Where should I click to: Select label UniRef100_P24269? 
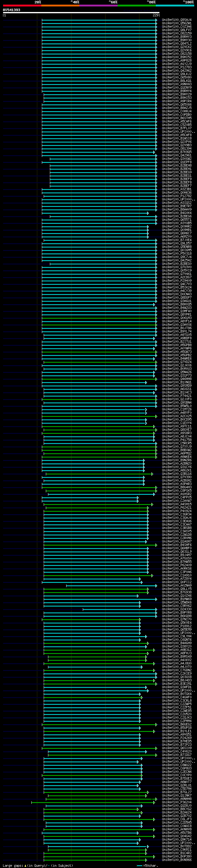[176, 738]
